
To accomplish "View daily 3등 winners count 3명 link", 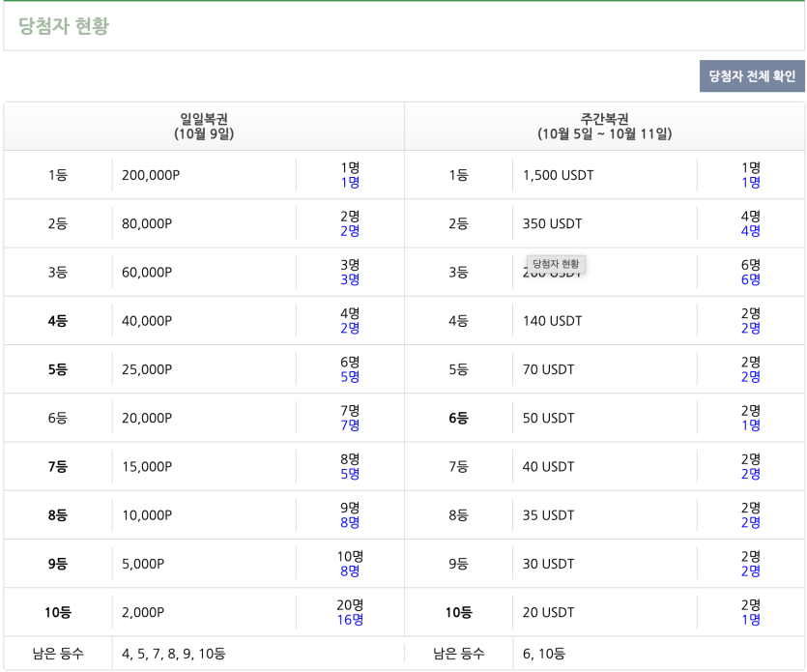I will [x=350, y=279].
